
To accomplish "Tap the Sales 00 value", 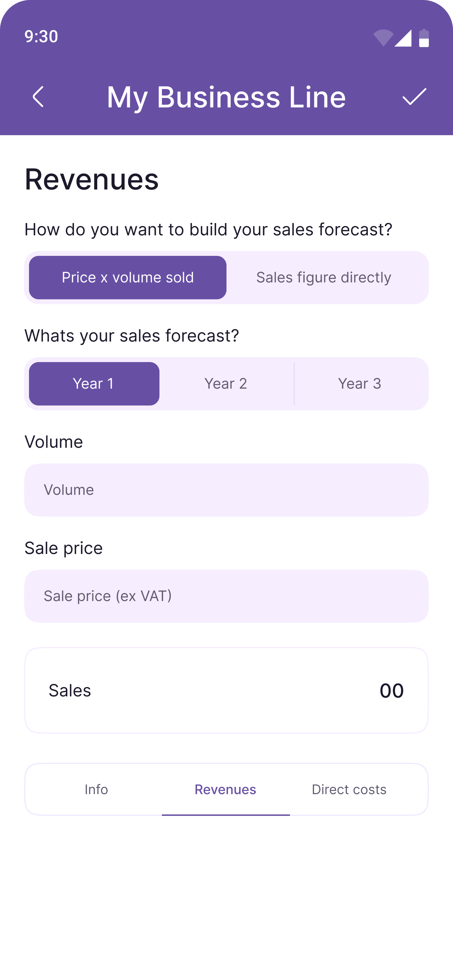I will pos(391,690).
